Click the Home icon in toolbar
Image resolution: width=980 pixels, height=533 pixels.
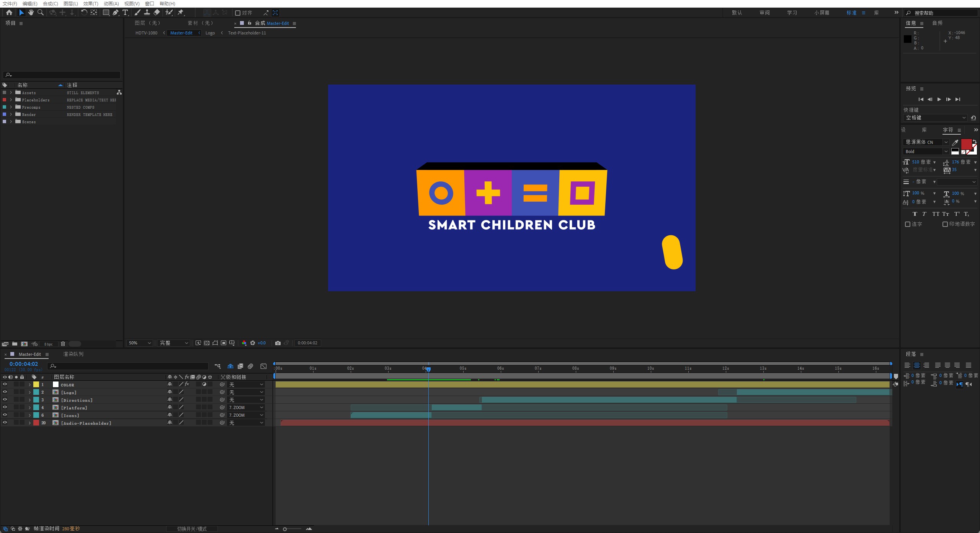click(x=9, y=13)
